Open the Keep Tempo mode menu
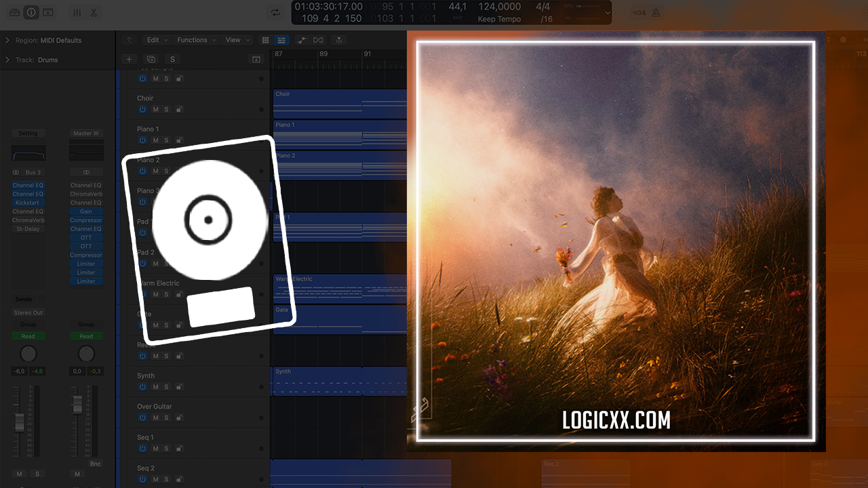Viewport: 868px width, 488px height. (x=500, y=19)
